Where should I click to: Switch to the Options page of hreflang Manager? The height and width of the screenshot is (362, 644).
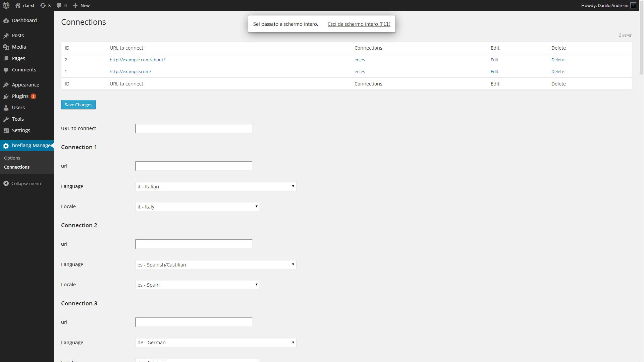point(12,158)
